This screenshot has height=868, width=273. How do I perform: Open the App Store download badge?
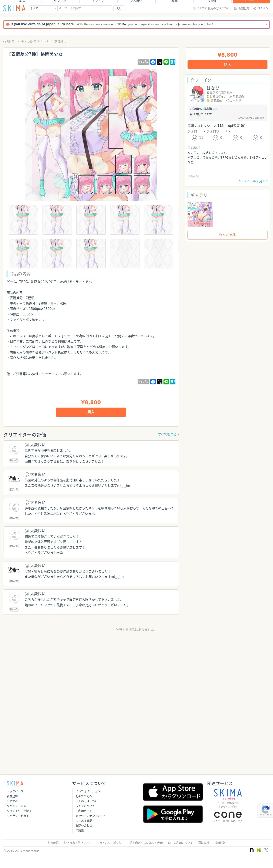173,792
